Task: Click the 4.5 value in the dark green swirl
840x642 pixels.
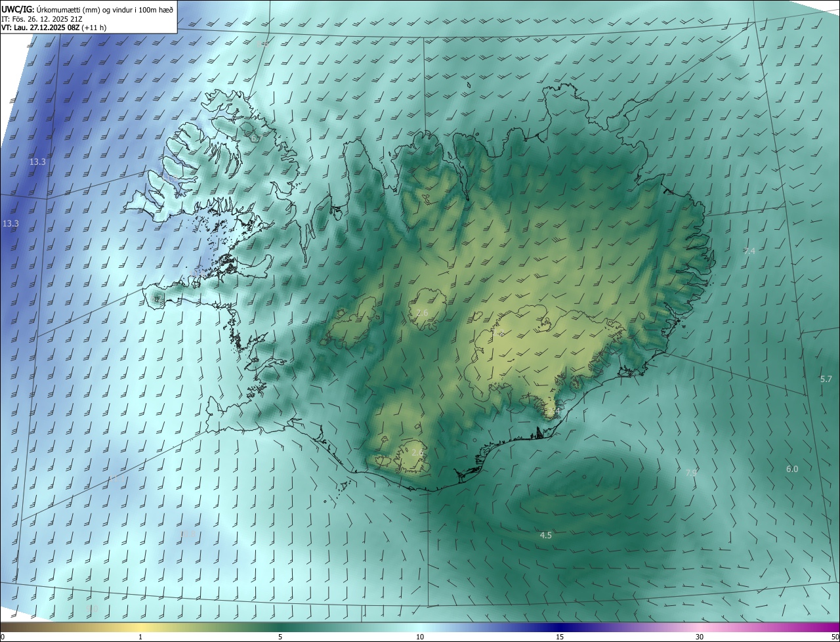Action: point(545,536)
